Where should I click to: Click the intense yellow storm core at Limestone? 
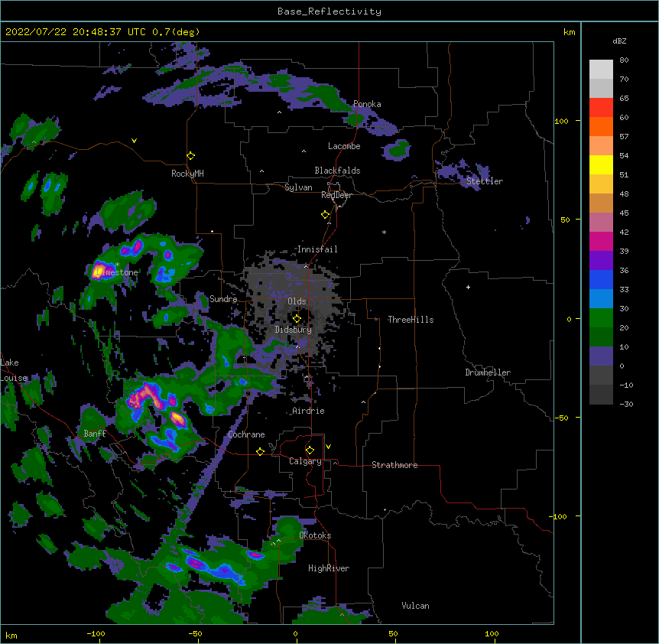point(99,269)
